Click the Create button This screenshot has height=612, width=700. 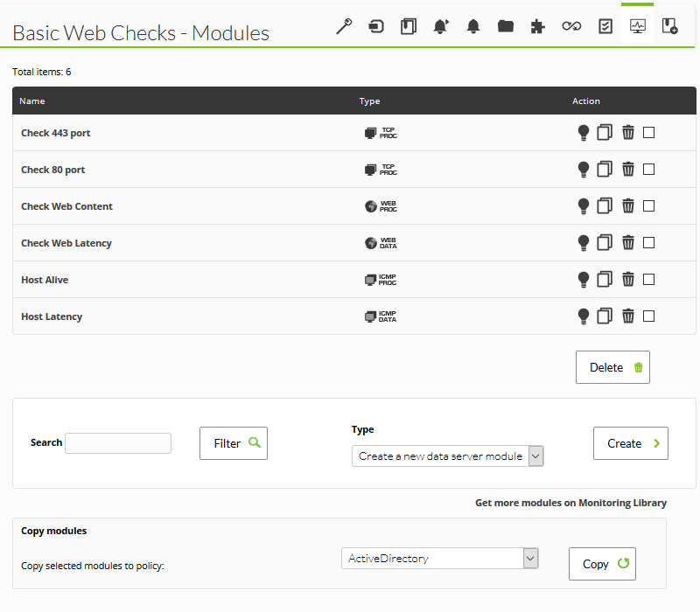click(630, 443)
